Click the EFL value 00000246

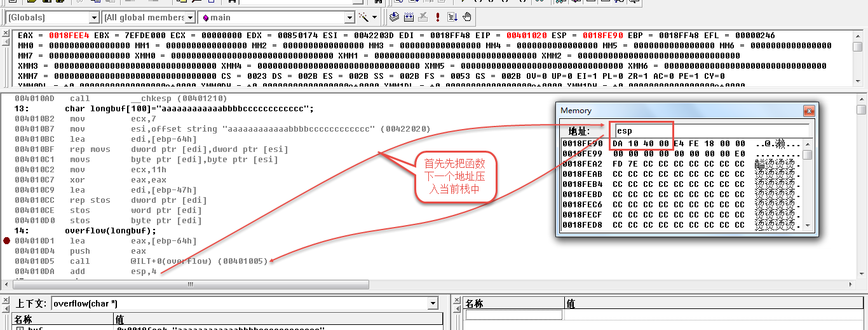coord(755,36)
